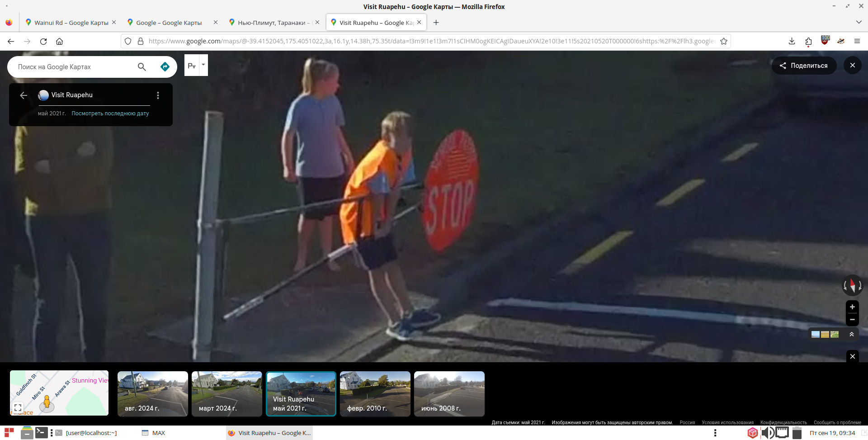Screen dimensions: 868x440
Task: Open Конфиденциальность link
Action: point(783,422)
